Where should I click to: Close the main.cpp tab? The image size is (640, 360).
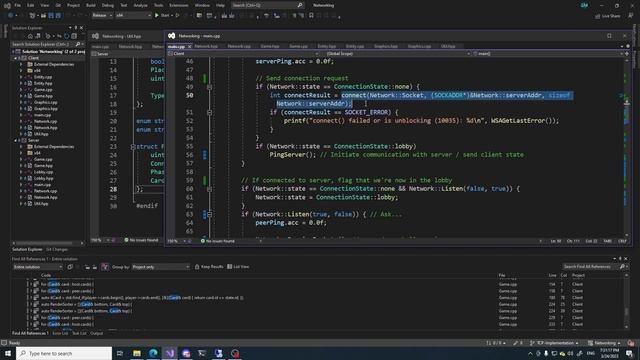pos(189,47)
